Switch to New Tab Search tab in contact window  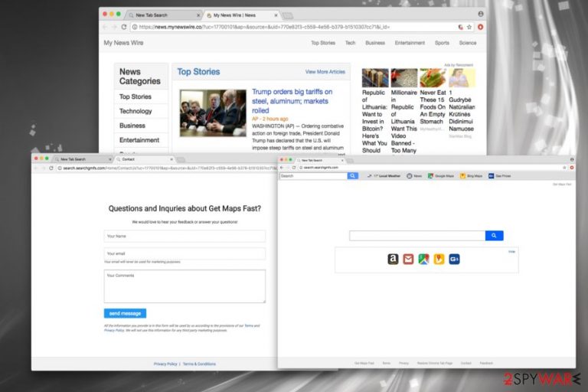(x=81, y=159)
